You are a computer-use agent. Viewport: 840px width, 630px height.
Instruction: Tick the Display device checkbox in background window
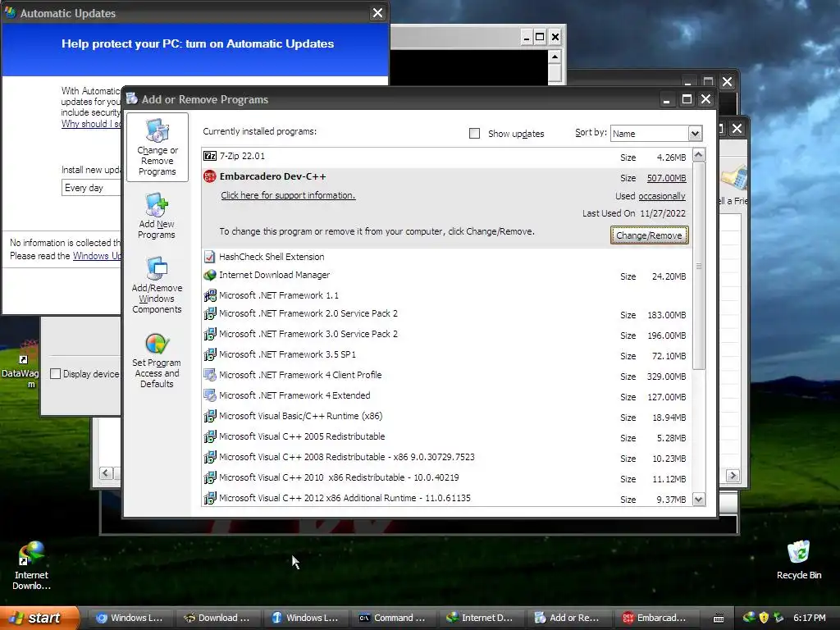click(x=55, y=374)
